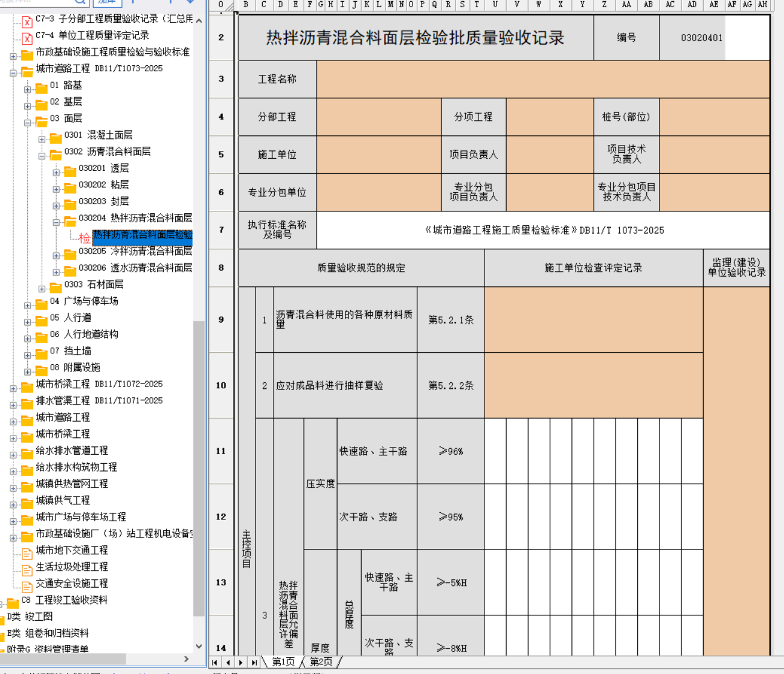Switch to the 第2页 sheet tab
784x674 pixels.
321,662
